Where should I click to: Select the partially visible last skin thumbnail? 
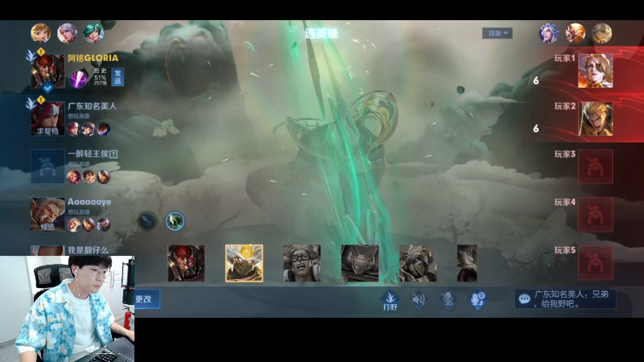coord(467,263)
